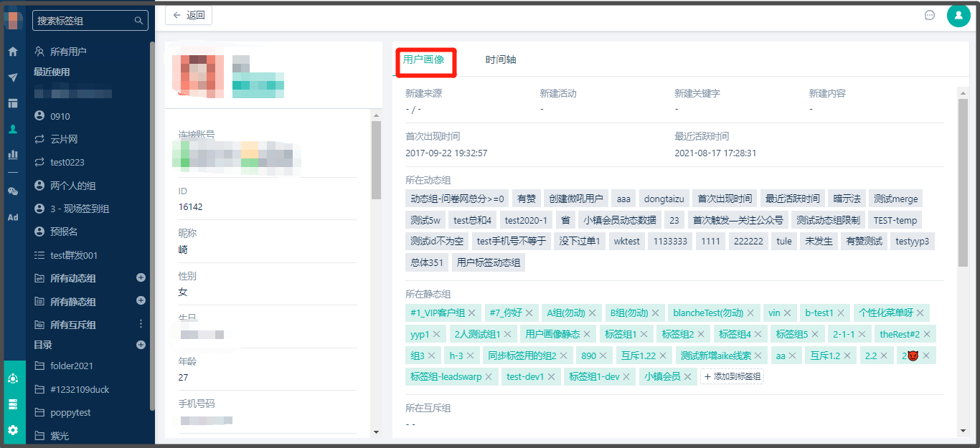Remove the A组(勿动) tag via its X
Screen dimensions: 980x448
pos(592,313)
